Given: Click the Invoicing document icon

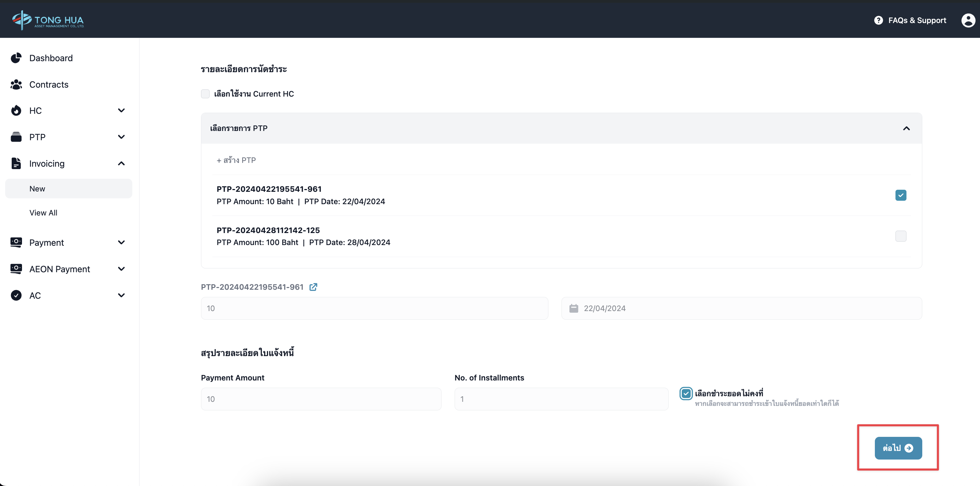Looking at the screenshot, I should point(16,163).
